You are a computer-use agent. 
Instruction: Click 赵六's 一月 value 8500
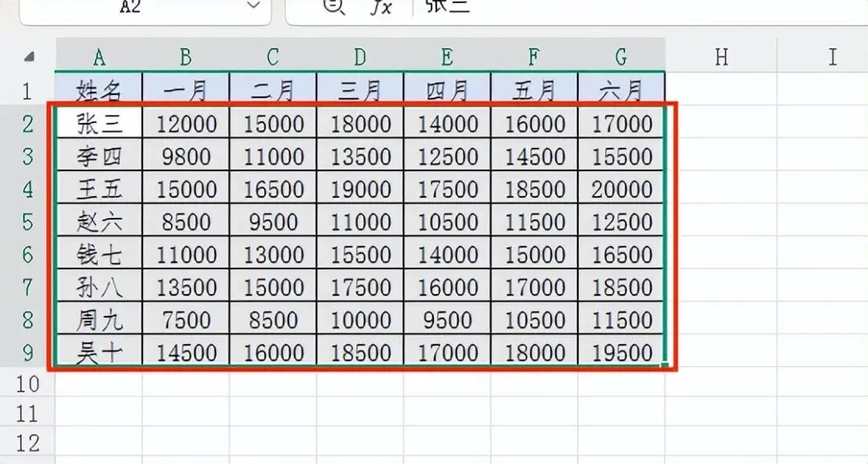click(186, 221)
